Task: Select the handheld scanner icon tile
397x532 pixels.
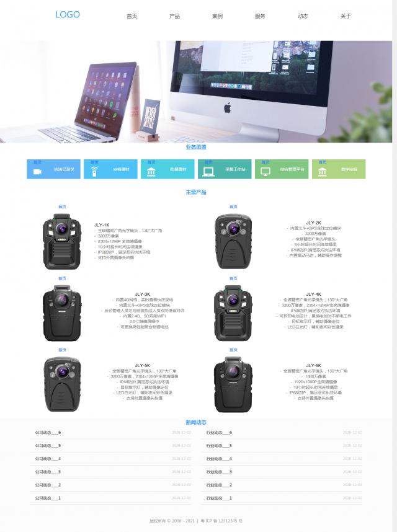Action: pos(94,172)
